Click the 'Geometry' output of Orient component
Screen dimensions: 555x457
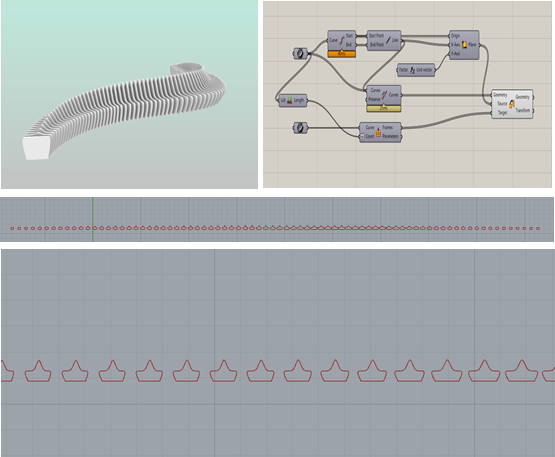(522, 97)
